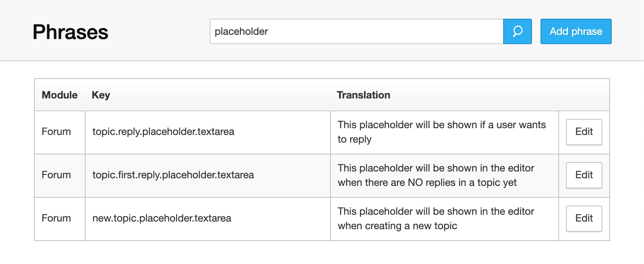Click translation text about user wanting to reply
The height and width of the screenshot is (264, 644).
pyautogui.click(x=442, y=132)
